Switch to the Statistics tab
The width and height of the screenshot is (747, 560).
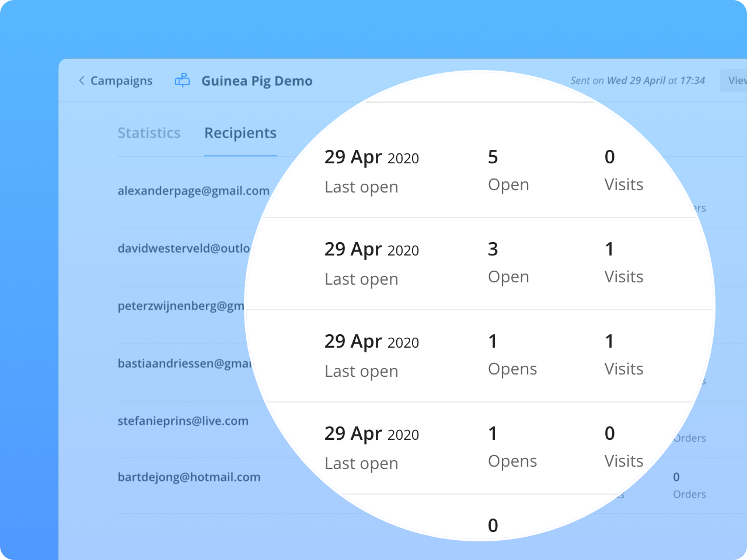[149, 133]
